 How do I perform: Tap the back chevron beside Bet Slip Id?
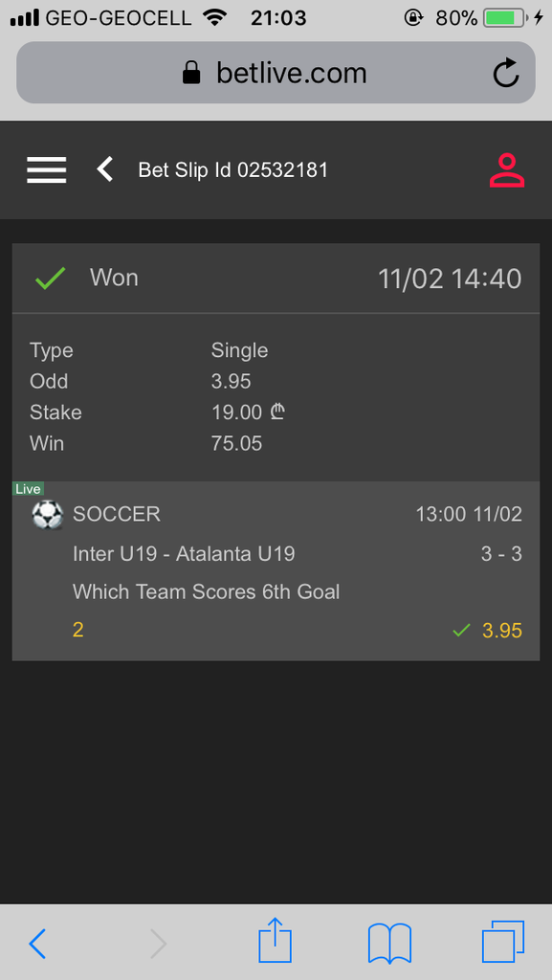coord(105,169)
